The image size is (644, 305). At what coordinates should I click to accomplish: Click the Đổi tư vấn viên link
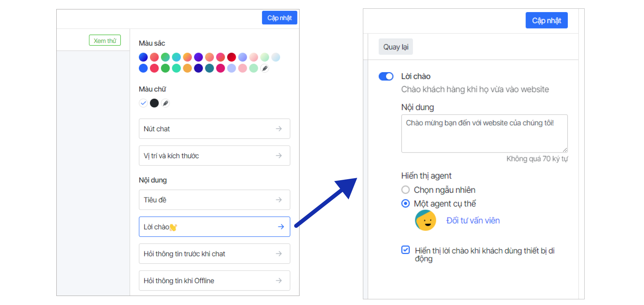point(473,220)
